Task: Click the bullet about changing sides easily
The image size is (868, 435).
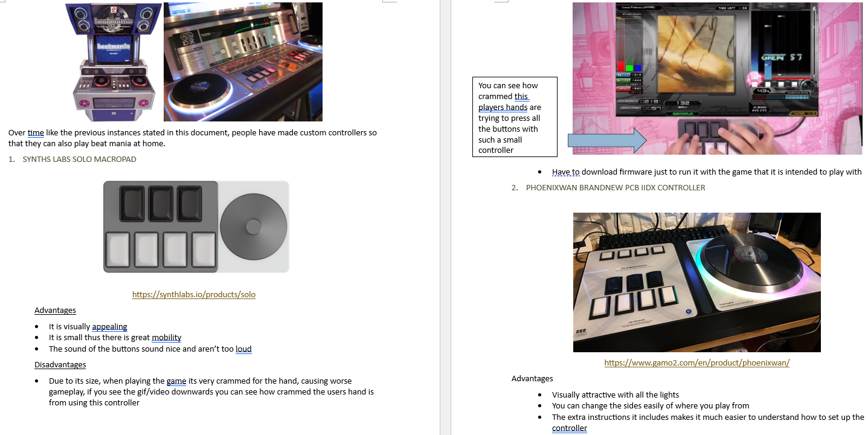Action: pos(651,406)
